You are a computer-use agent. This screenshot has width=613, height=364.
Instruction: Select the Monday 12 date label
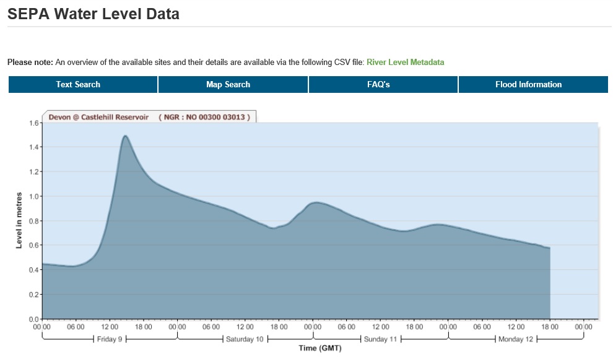tap(516, 339)
